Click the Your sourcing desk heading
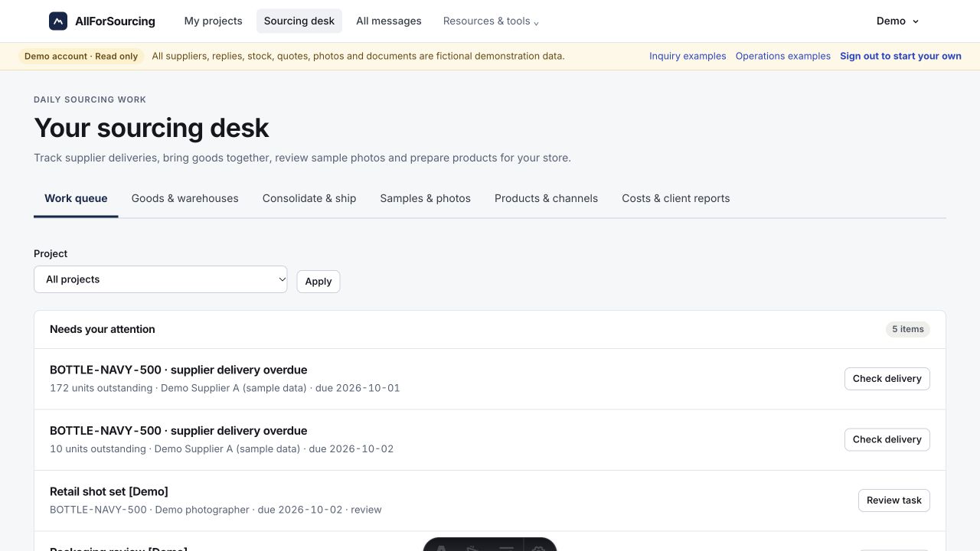The image size is (980, 551). 152,128
